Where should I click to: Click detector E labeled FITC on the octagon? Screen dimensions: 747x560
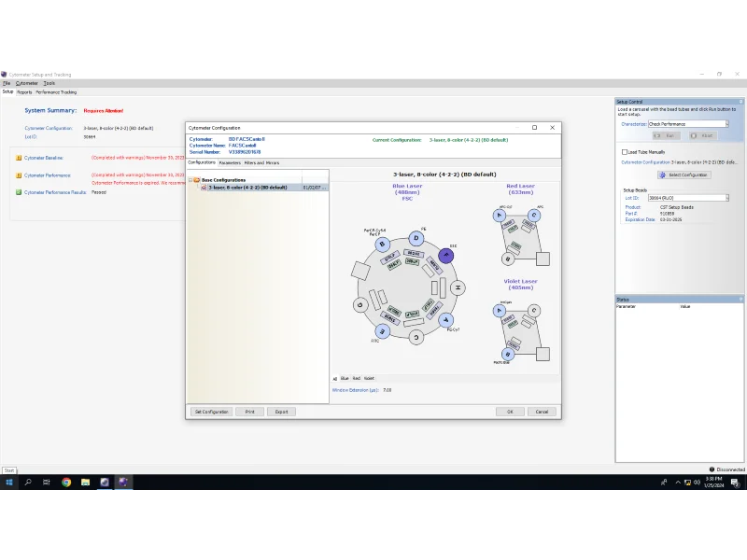(382, 331)
